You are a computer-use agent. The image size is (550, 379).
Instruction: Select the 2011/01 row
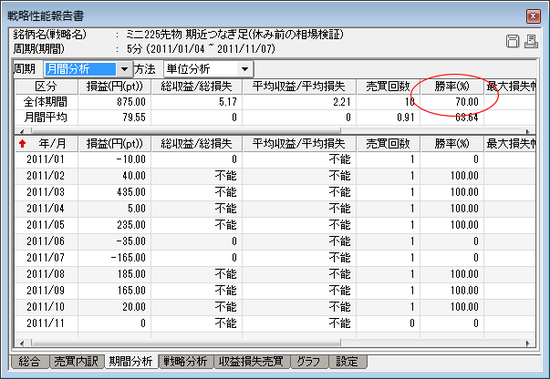(275, 159)
